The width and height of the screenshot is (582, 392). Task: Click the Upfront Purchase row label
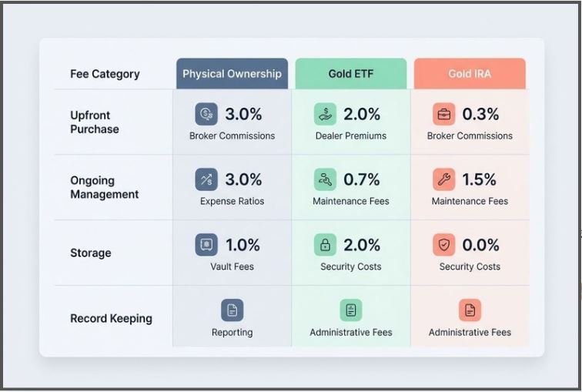click(x=95, y=122)
